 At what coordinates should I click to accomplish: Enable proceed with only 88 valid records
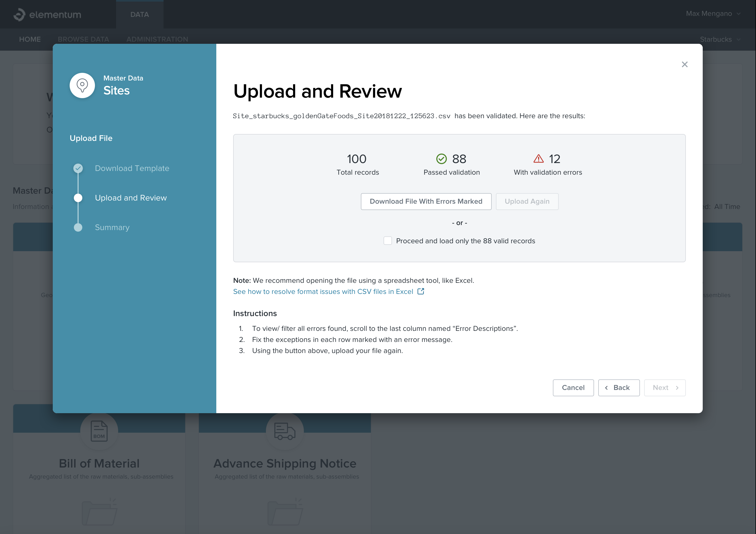click(387, 241)
